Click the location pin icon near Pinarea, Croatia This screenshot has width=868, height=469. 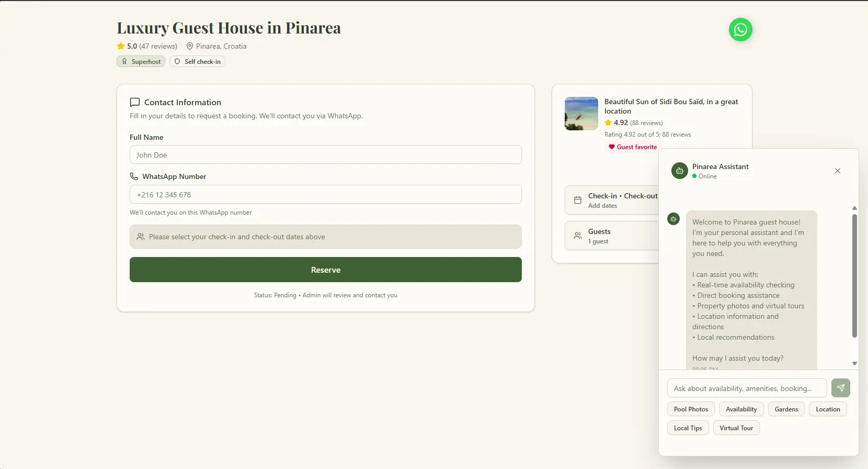[x=190, y=46]
